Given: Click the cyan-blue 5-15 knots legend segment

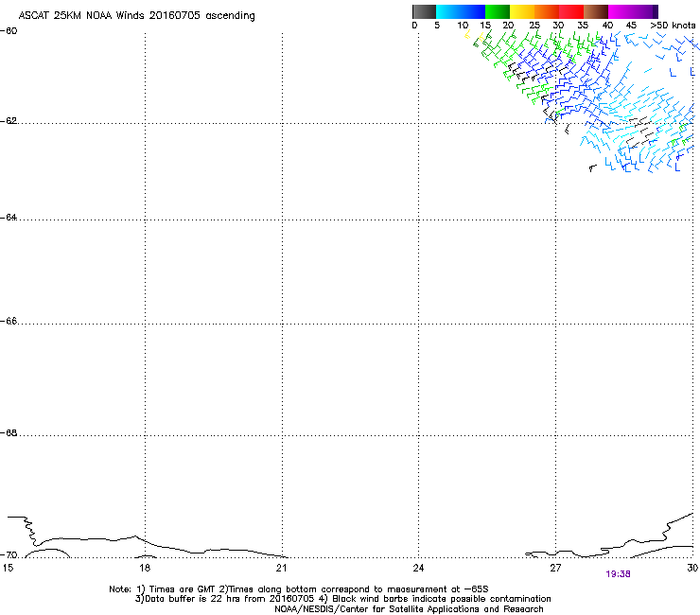Looking at the screenshot, I should coord(461,11).
